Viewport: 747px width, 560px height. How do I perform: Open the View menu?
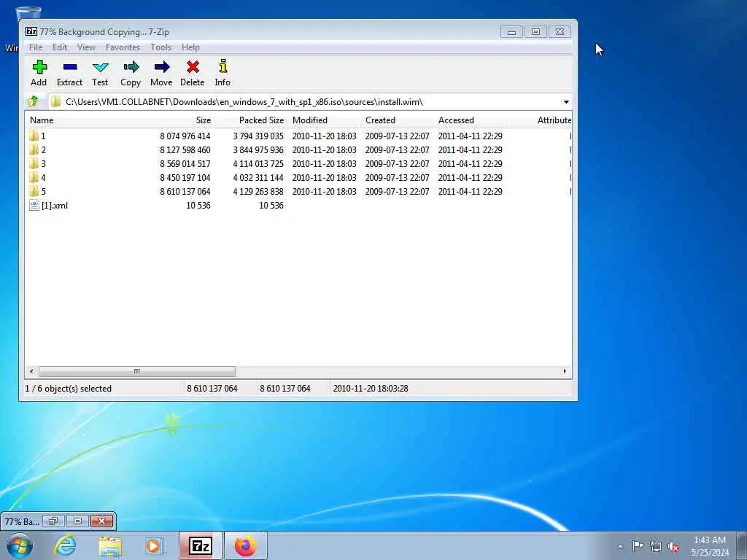[86, 47]
